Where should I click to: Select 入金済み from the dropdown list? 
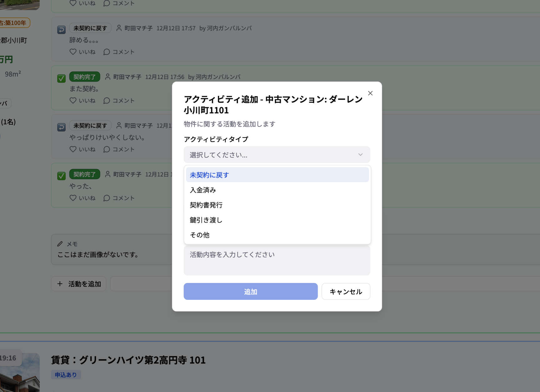(x=203, y=190)
